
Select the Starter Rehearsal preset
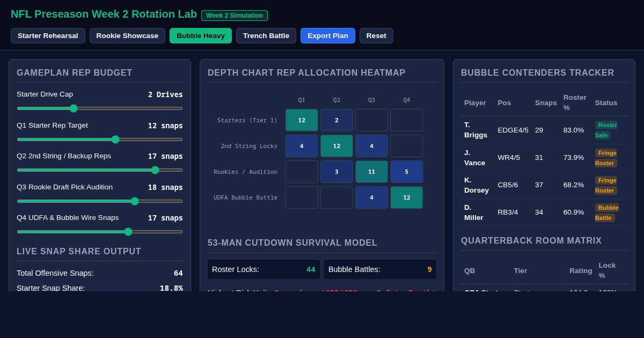[48, 36]
